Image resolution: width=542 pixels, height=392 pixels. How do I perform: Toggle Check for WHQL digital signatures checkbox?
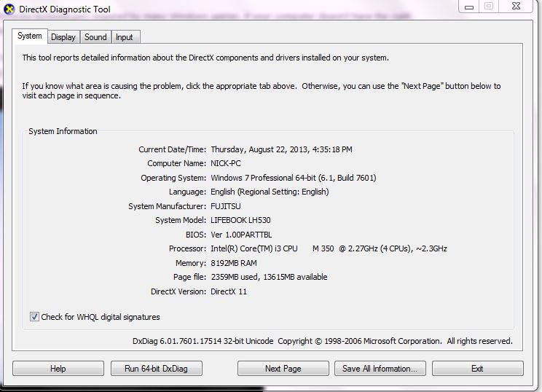(x=34, y=317)
